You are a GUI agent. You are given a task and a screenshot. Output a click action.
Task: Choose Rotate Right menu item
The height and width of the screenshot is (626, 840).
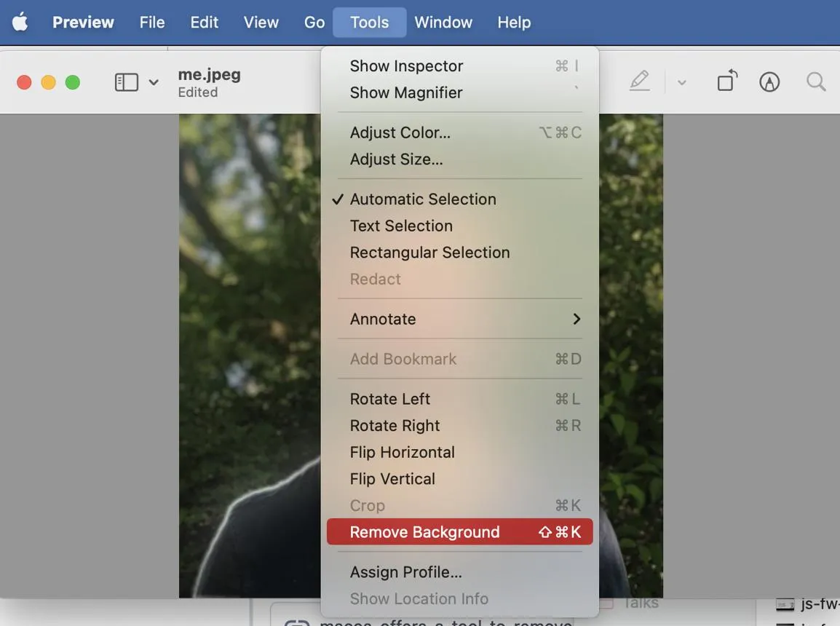coord(459,426)
